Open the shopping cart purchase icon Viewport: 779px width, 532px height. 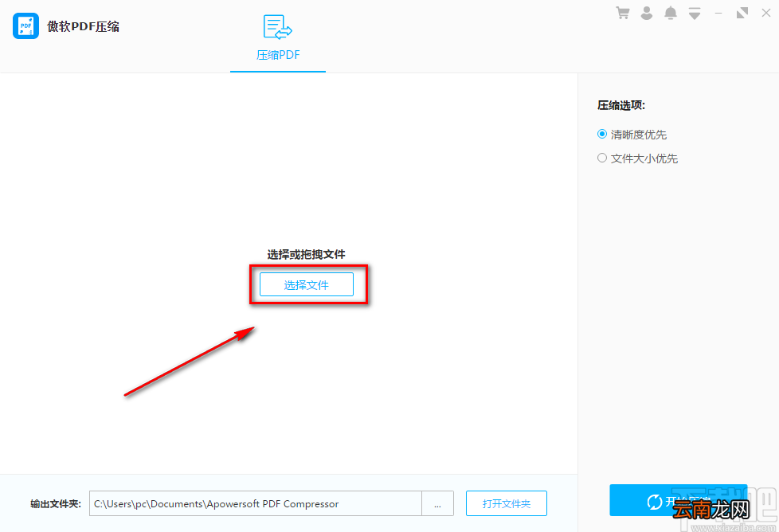coord(623,13)
